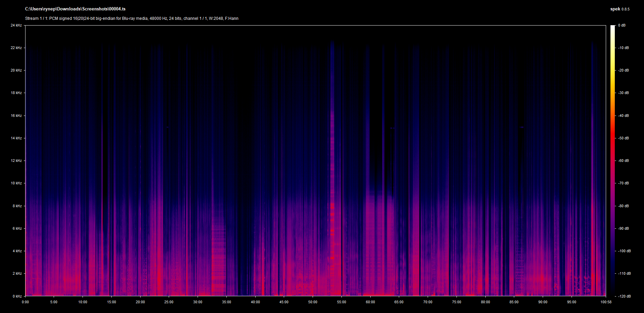Click the -50 dB scale label

[624, 138]
